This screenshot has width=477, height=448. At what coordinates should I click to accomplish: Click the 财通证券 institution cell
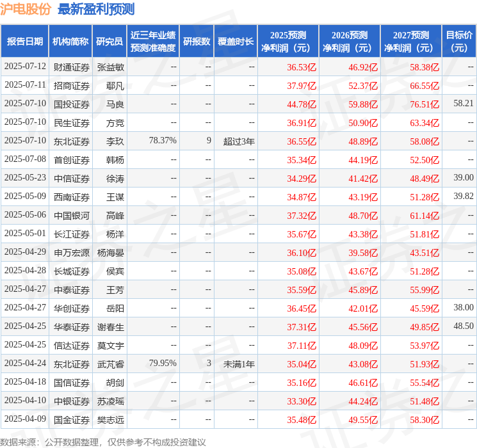72,67
